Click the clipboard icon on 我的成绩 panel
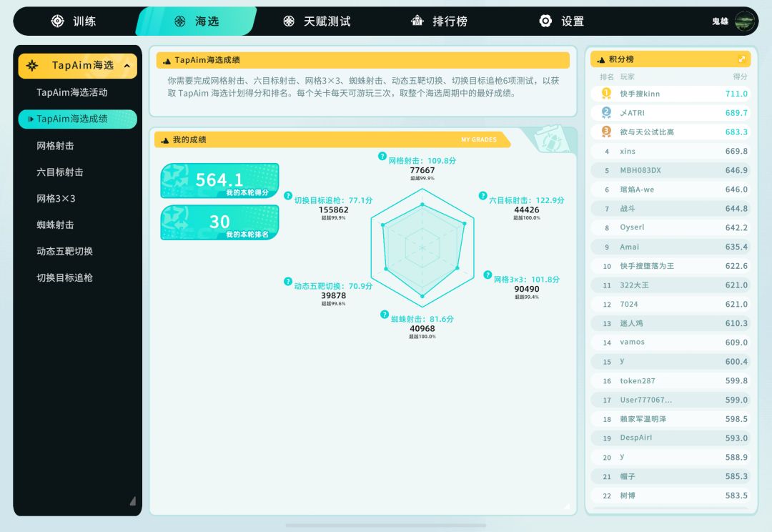Image resolution: width=772 pixels, height=532 pixels. [x=551, y=139]
